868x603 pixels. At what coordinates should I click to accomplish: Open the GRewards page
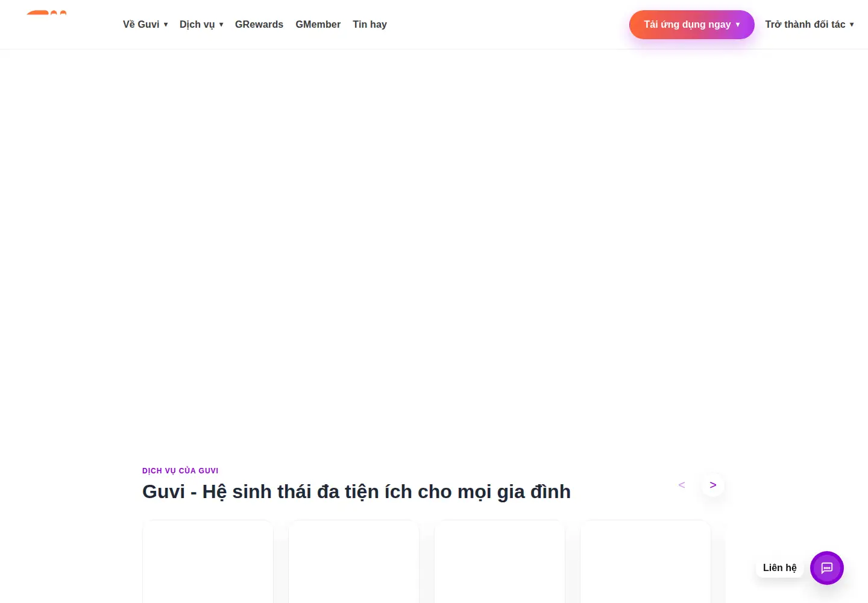click(259, 24)
